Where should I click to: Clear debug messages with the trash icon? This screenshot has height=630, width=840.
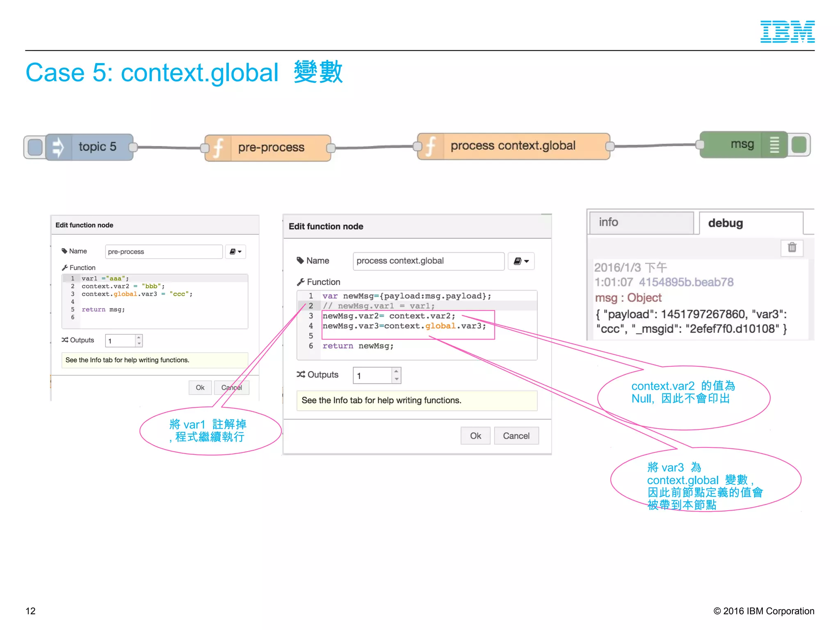point(792,247)
